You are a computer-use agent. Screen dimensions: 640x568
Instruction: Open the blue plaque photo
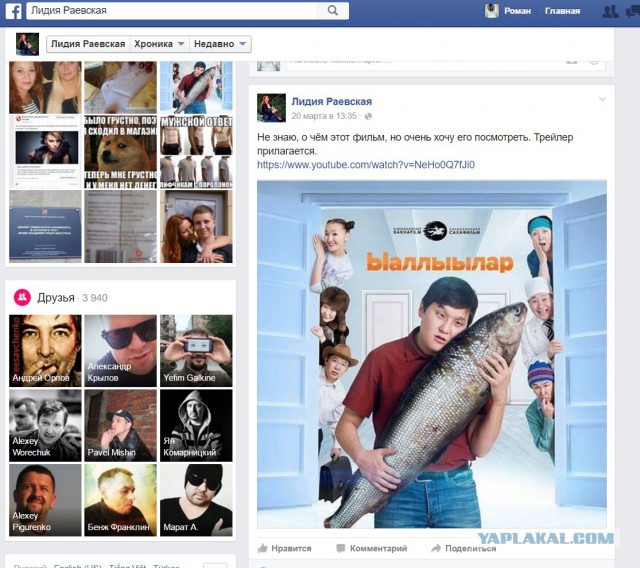45,227
